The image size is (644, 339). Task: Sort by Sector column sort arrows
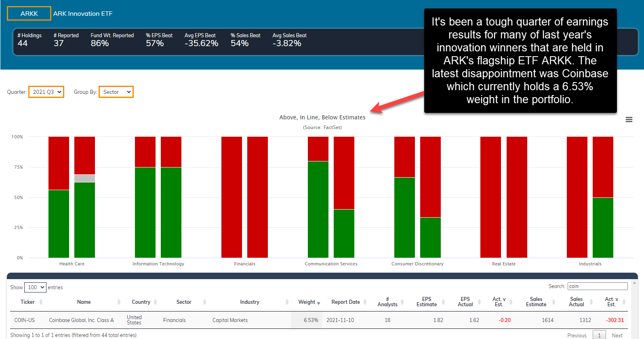click(204, 302)
